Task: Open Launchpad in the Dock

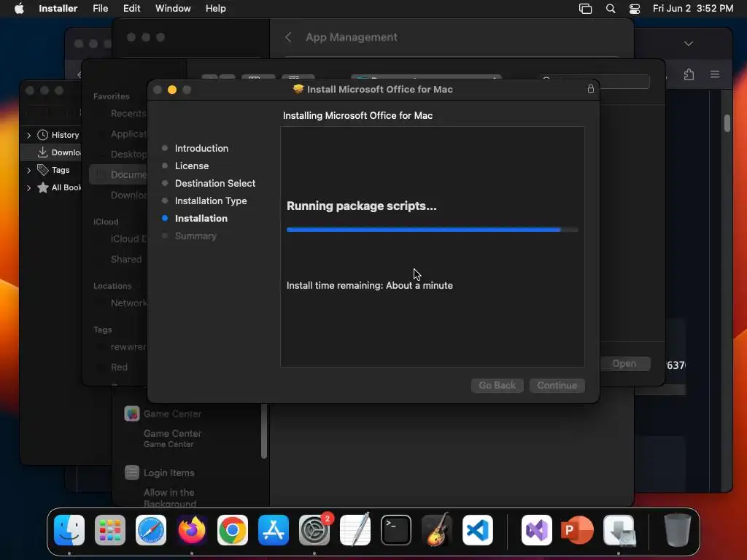Action: point(110,530)
